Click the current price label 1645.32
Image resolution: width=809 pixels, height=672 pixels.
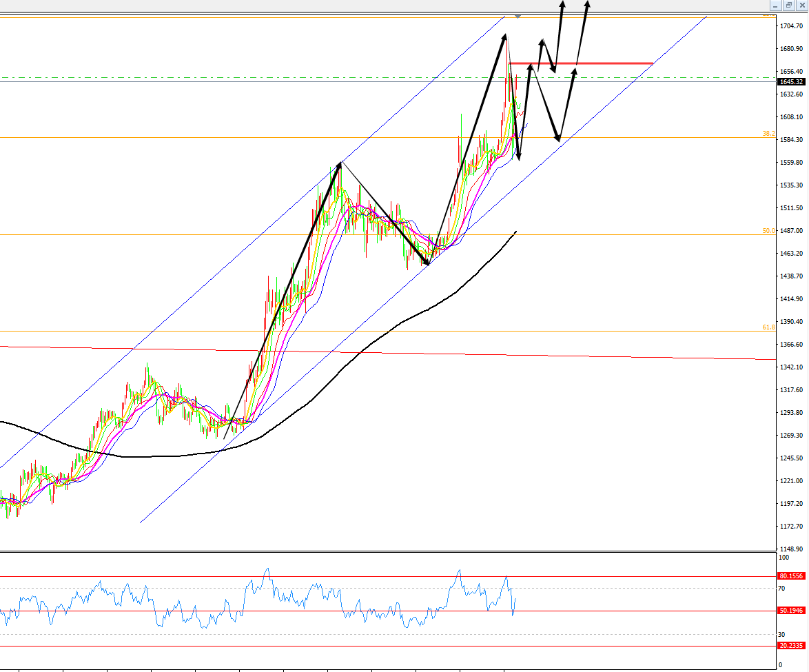[x=790, y=82]
